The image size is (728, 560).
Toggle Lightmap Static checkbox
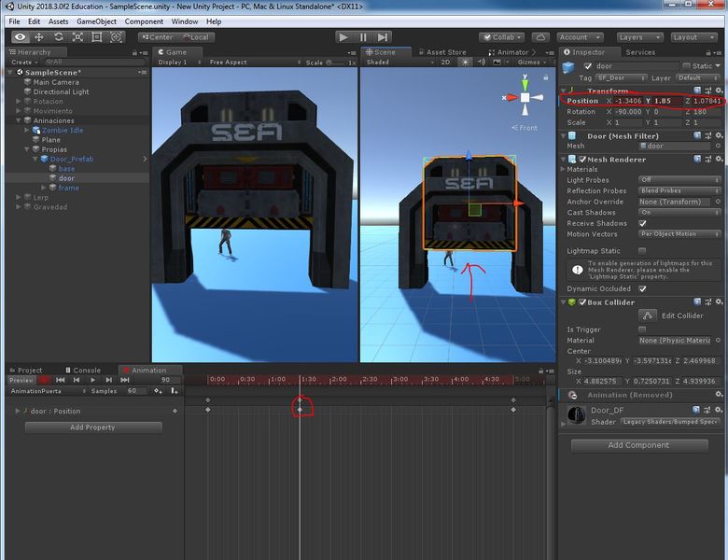(642, 251)
